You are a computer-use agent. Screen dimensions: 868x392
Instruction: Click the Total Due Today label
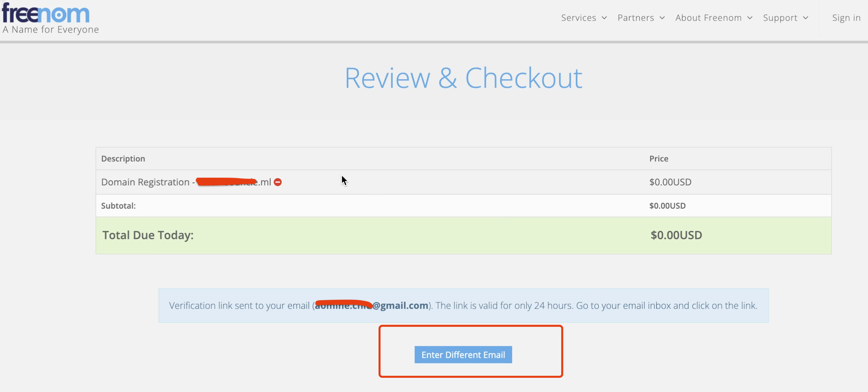click(x=148, y=235)
